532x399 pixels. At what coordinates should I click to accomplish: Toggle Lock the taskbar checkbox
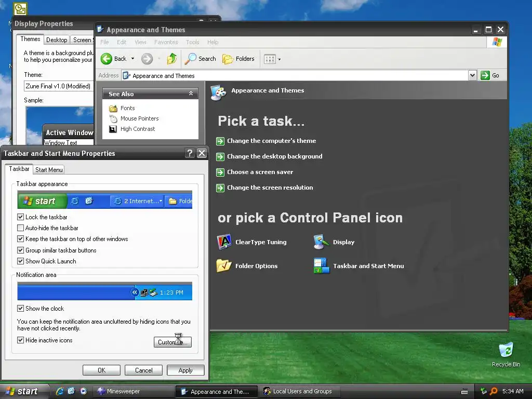tap(20, 217)
